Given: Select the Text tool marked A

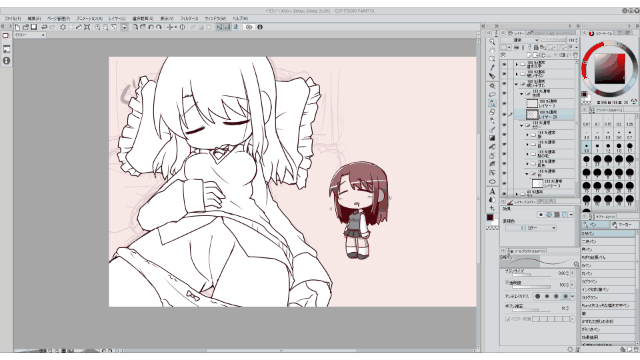Looking at the screenshot, I should click(x=492, y=191).
